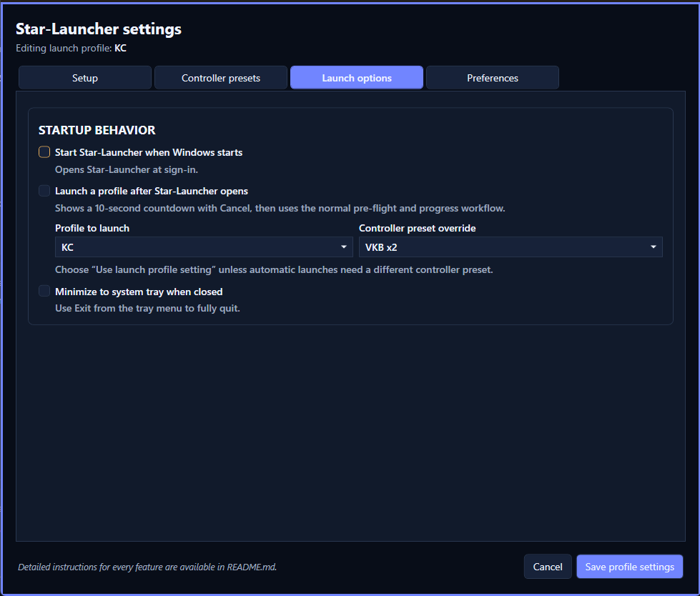The width and height of the screenshot is (700, 596).
Task: Click the Star-Launcher settings title
Action: [98, 29]
